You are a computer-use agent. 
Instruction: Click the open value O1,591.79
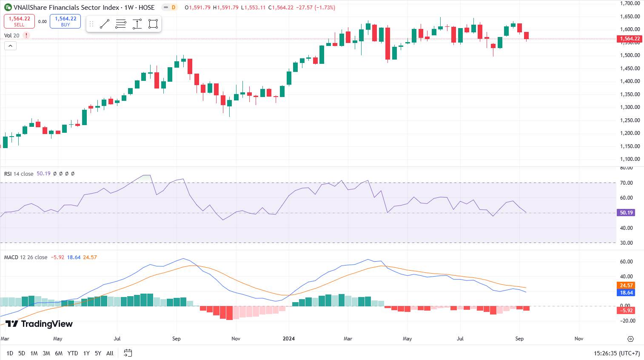point(197,8)
